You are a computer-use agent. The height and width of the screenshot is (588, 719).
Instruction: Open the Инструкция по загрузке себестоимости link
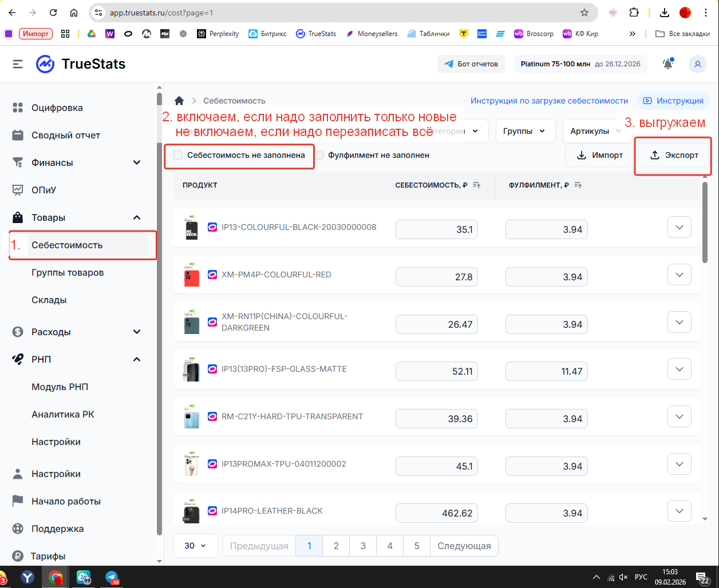click(x=549, y=101)
